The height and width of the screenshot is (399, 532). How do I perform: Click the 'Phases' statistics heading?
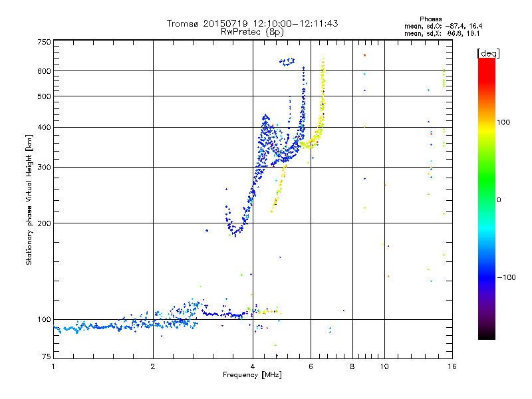point(430,19)
